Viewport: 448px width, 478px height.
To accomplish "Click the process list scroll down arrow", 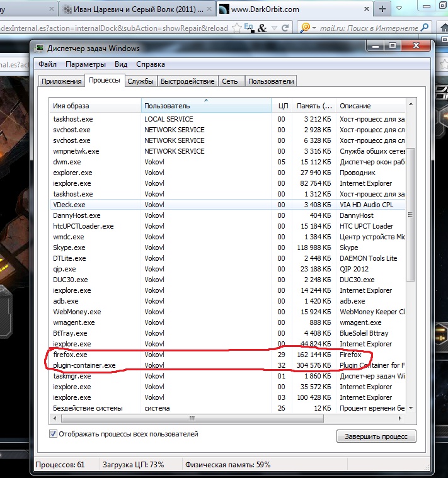I will [411, 408].
